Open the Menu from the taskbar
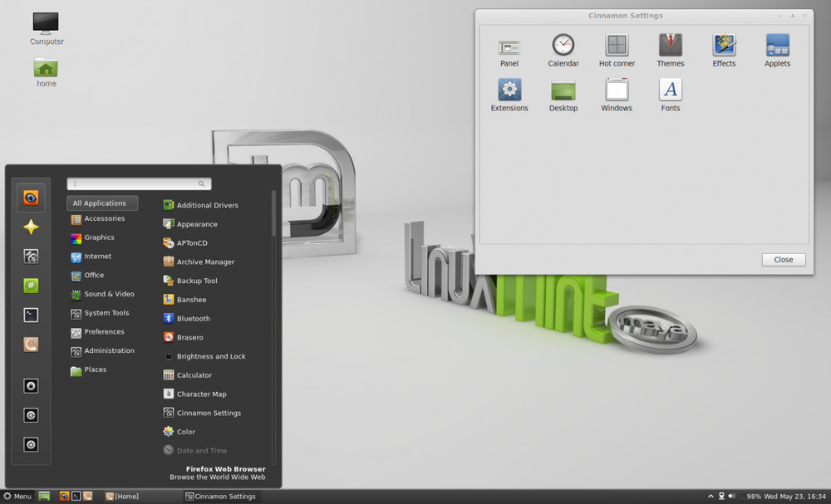Viewport: 831px width, 504px height. click(17, 496)
